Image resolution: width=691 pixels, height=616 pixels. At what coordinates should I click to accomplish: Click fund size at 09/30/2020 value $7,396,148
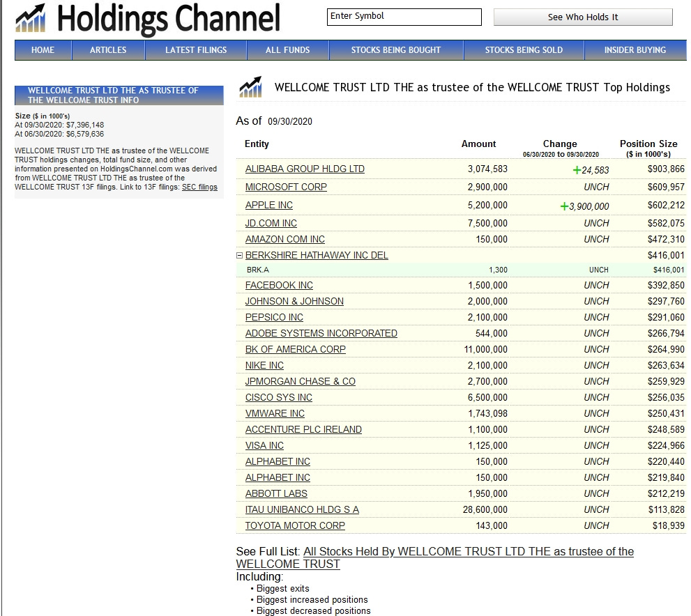click(x=85, y=125)
